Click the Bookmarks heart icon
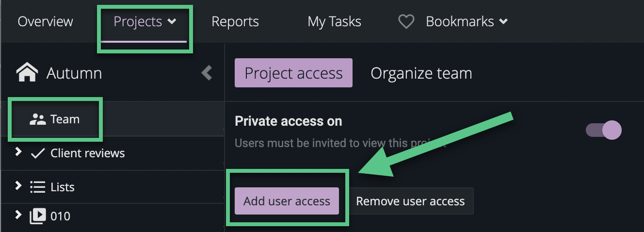 tap(406, 22)
